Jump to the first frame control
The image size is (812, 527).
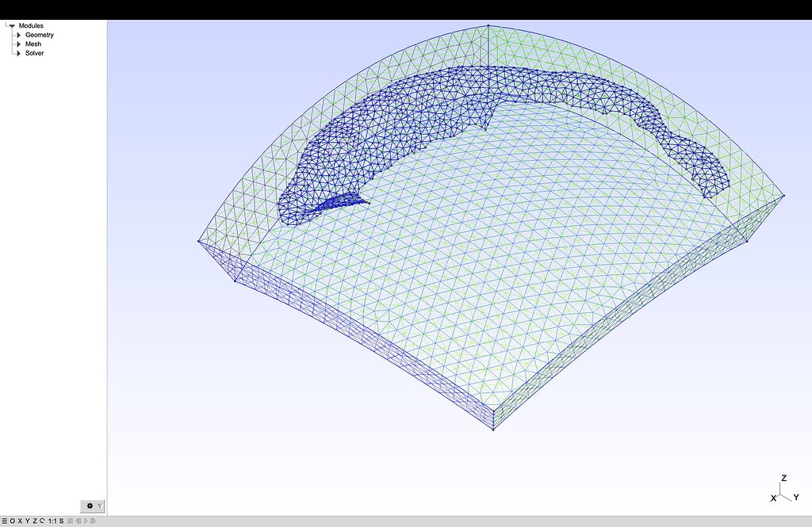pyautogui.click(x=71, y=521)
